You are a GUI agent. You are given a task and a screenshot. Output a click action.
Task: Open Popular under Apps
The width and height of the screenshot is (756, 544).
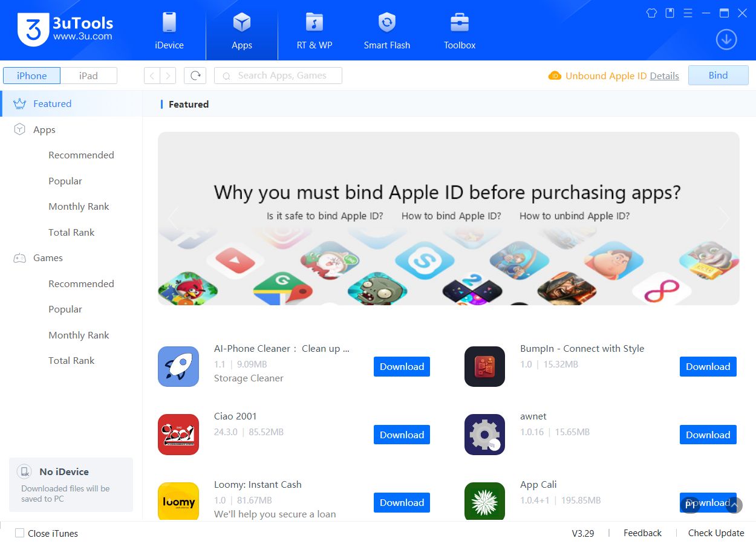pyautogui.click(x=65, y=181)
